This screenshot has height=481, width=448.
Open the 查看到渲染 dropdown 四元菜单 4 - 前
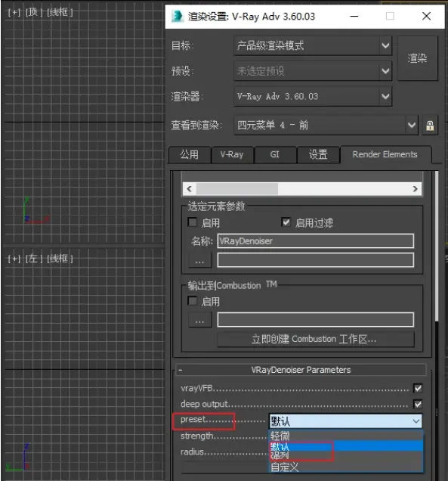(326, 125)
